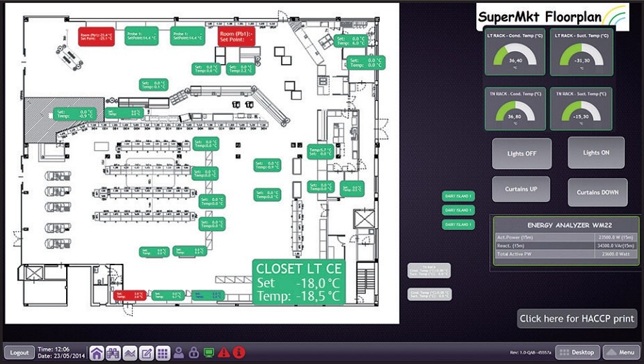Viewport: 644px width, 364px height.
Task: Switch to Desktop view
Action: click(577, 352)
